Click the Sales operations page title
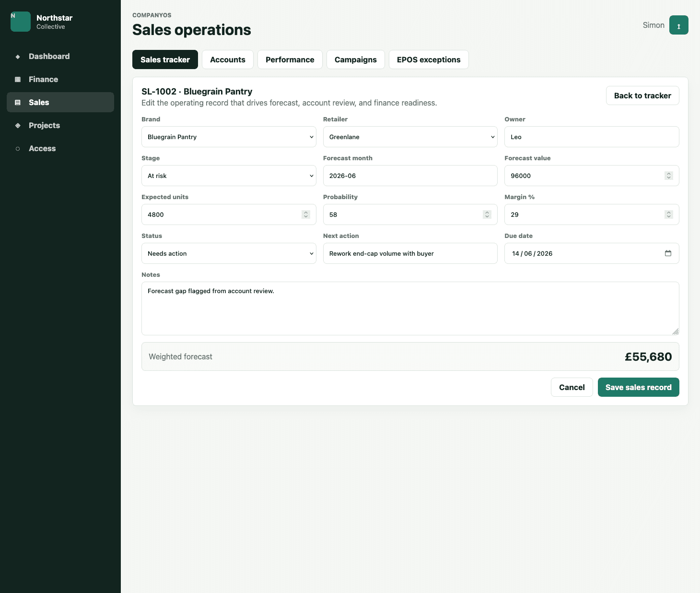 point(191,30)
